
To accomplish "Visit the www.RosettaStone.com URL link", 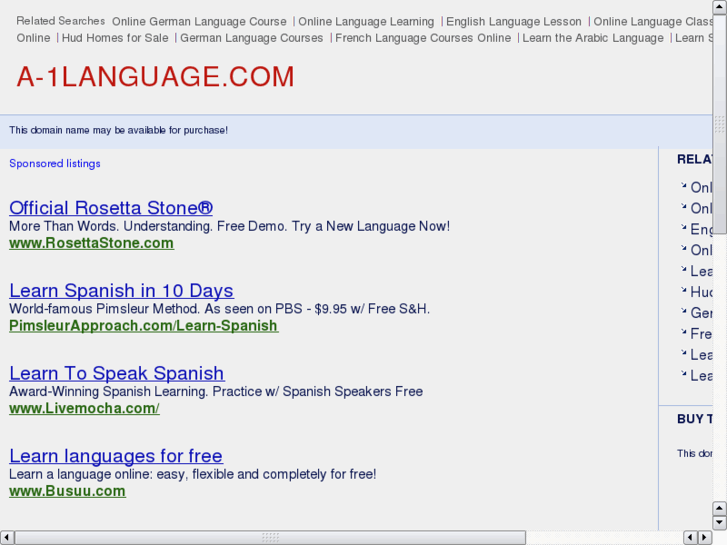I will (x=91, y=243).
